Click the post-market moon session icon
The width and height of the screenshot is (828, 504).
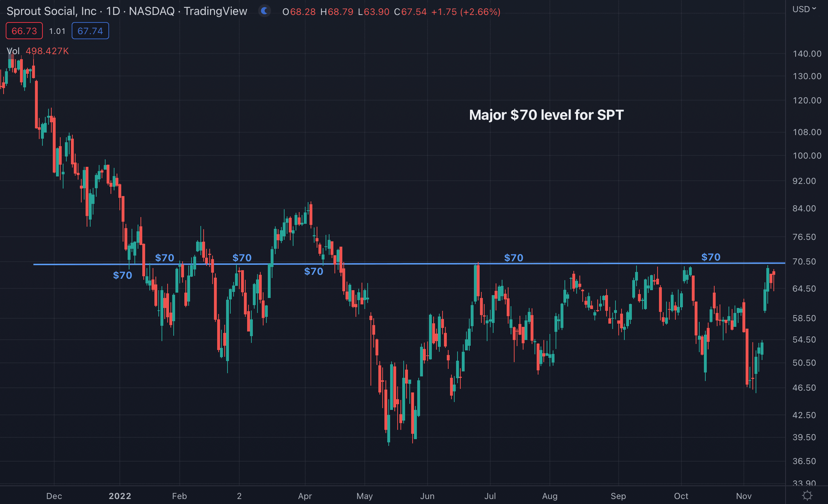[x=265, y=11]
